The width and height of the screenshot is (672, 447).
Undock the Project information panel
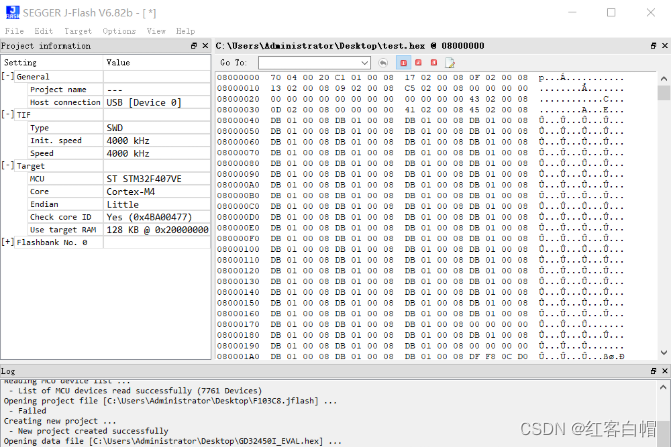pyautogui.click(x=194, y=46)
